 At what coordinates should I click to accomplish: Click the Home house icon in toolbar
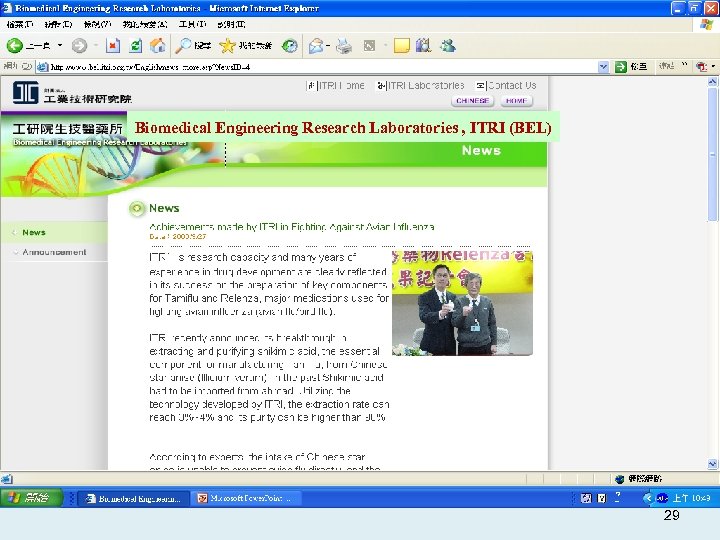click(157, 45)
